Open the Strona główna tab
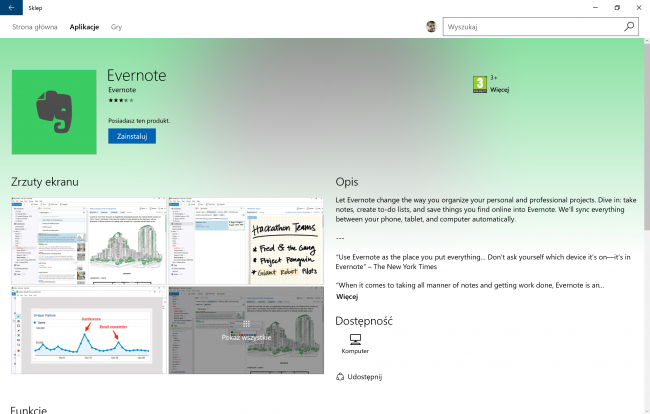The width and height of the screenshot is (650, 414). (35, 27)
